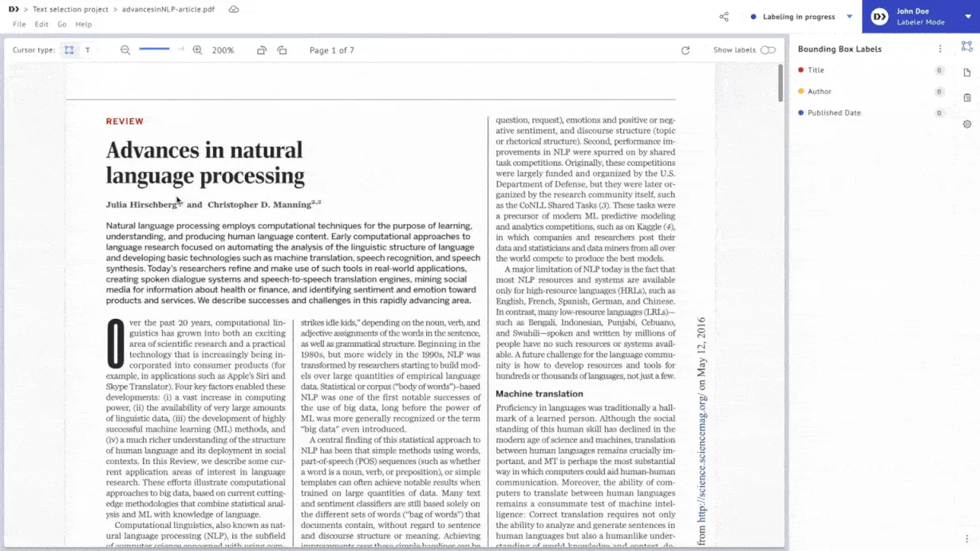Open John Doe Labeler Mode account menu
The image size is (980, 551).
[x=921, y=17]
